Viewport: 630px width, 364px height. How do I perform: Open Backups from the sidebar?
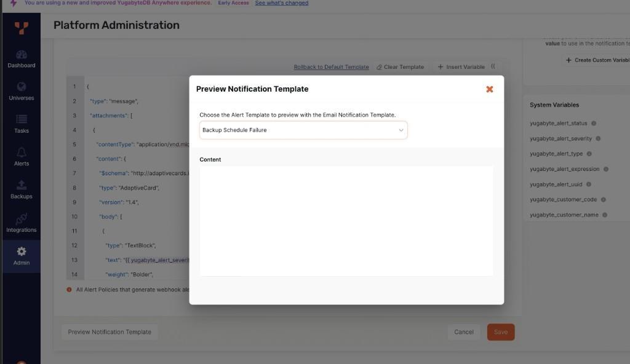22,190
